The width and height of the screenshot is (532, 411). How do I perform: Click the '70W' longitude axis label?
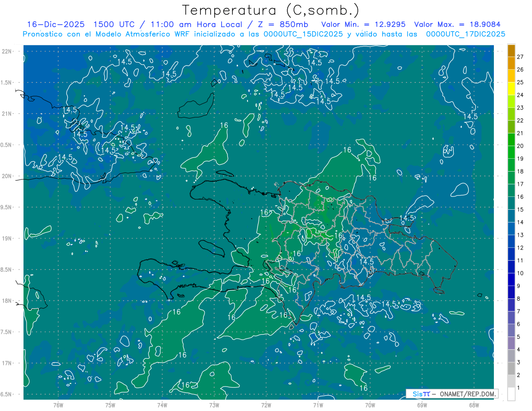point(370,405)
